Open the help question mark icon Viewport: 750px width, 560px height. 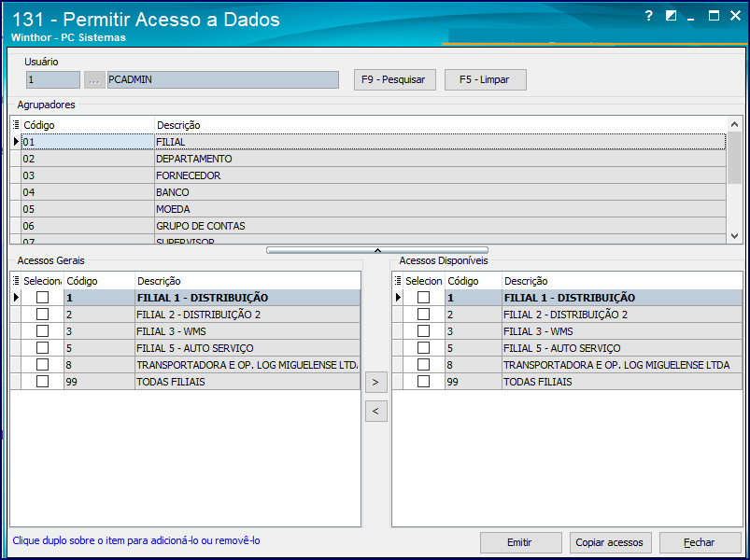[648, 16]
